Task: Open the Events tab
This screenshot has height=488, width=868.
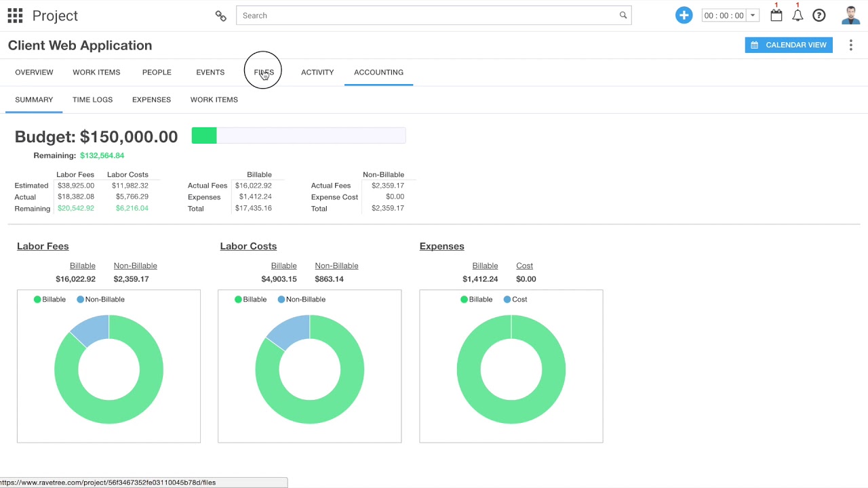Action: (x=210, y=73)
